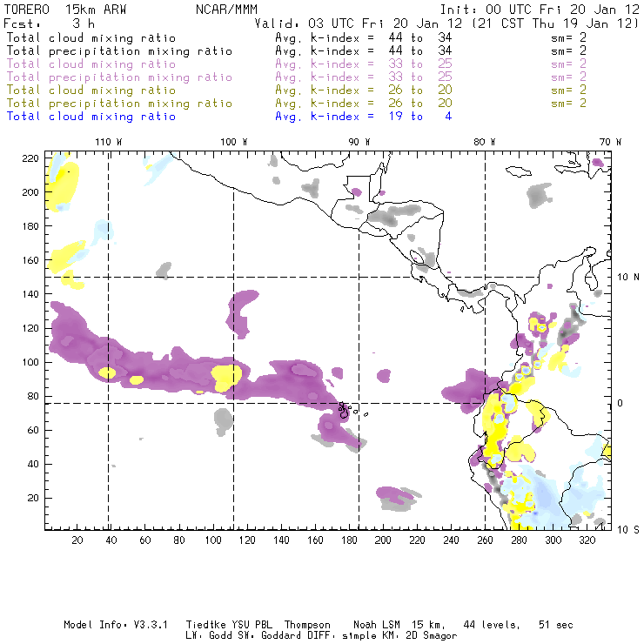Click the '100 W' longitude label
644x644 pixels.
coord(234,142)
